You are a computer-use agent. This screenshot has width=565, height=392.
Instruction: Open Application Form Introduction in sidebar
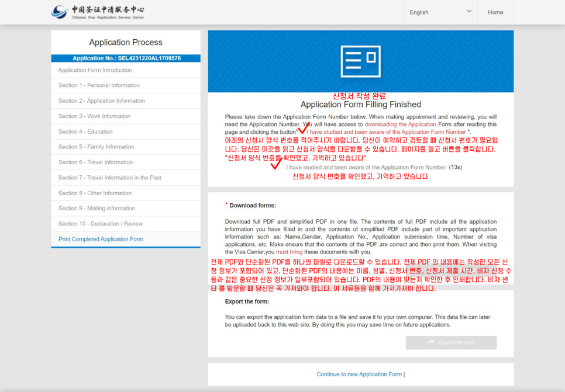[x=95, y=70]
